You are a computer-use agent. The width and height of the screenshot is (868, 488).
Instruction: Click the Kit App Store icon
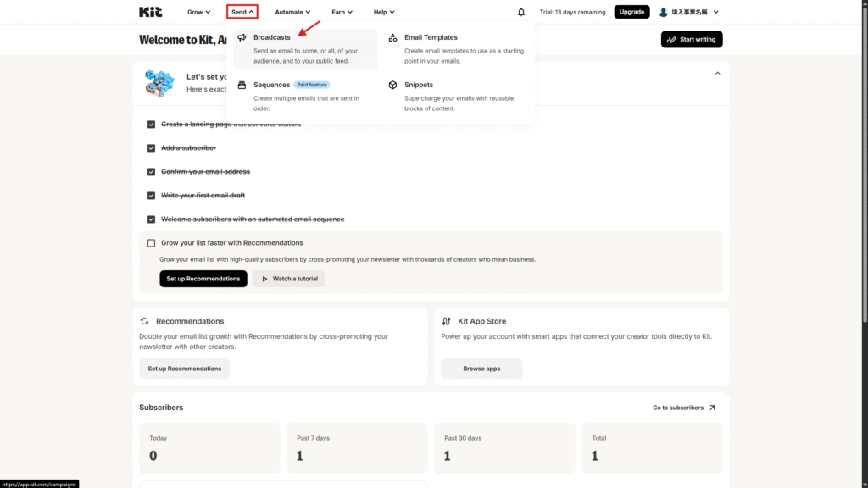[x=446, y=322]
